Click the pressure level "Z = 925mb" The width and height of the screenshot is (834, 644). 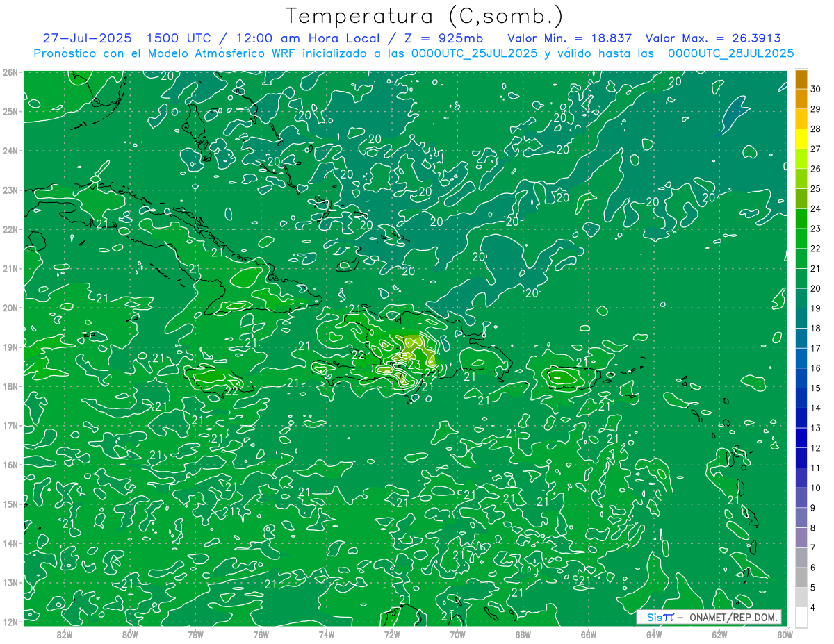[443, 38]
